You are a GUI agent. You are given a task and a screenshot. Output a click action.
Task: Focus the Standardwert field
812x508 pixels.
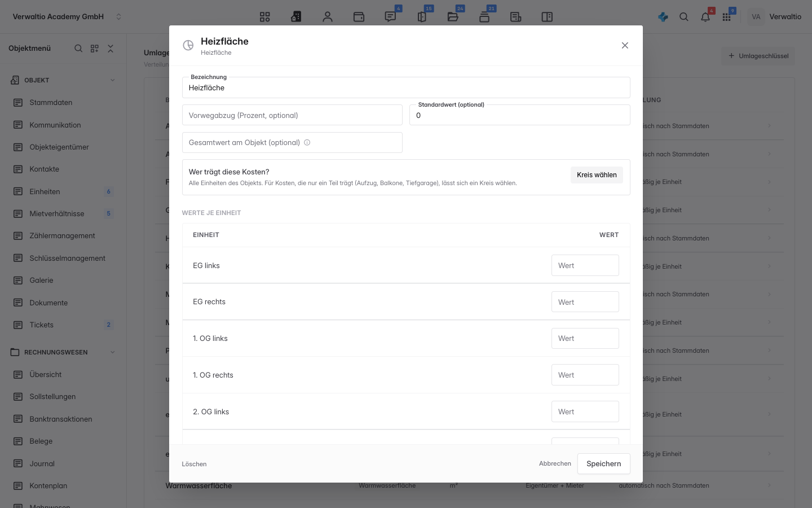click(x=520, y=115)
